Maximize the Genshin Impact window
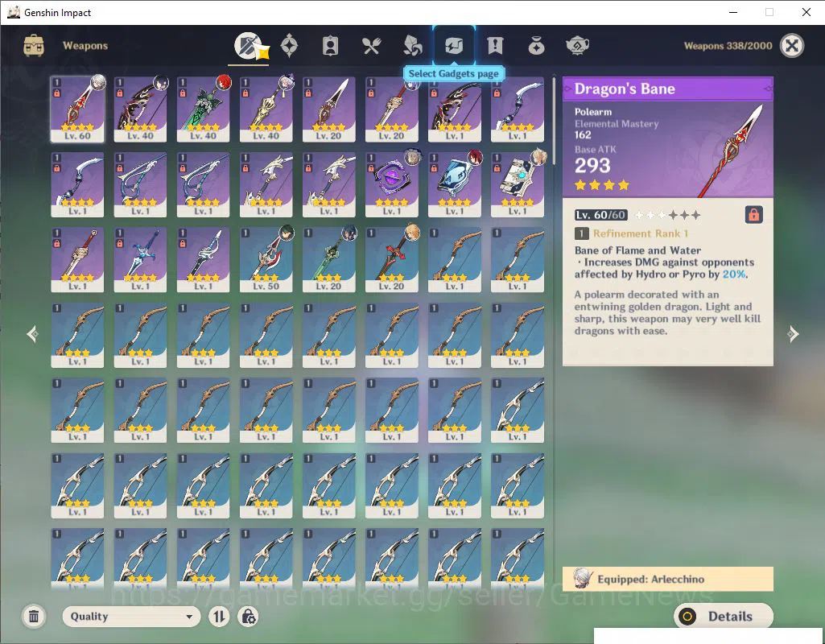 coord(769,12)
